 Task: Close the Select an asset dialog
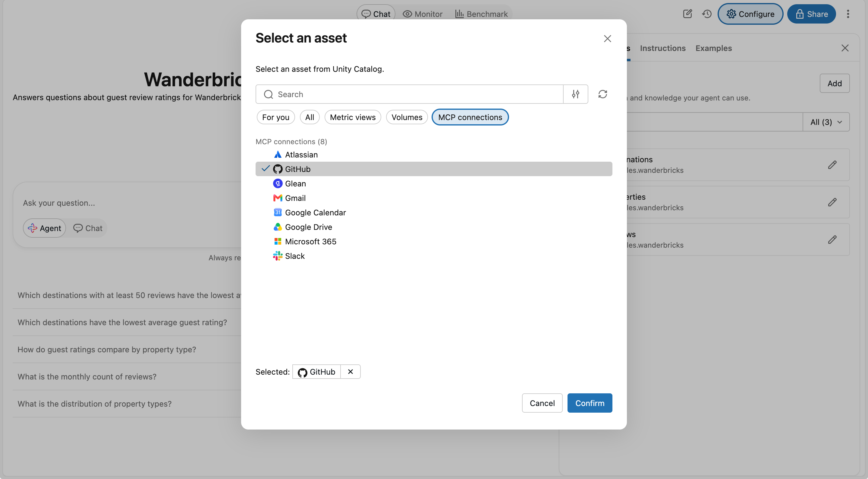click(x=607, y=39)
